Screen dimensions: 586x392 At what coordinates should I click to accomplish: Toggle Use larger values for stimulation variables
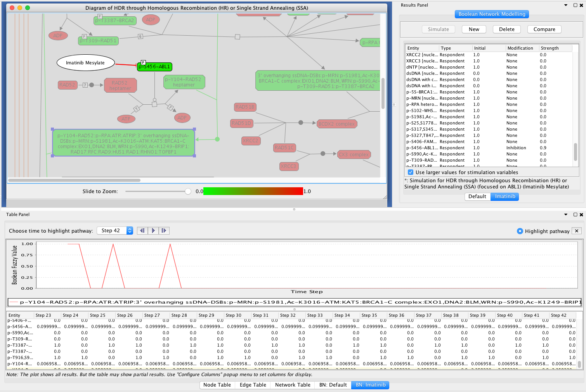tap(411, 172)
